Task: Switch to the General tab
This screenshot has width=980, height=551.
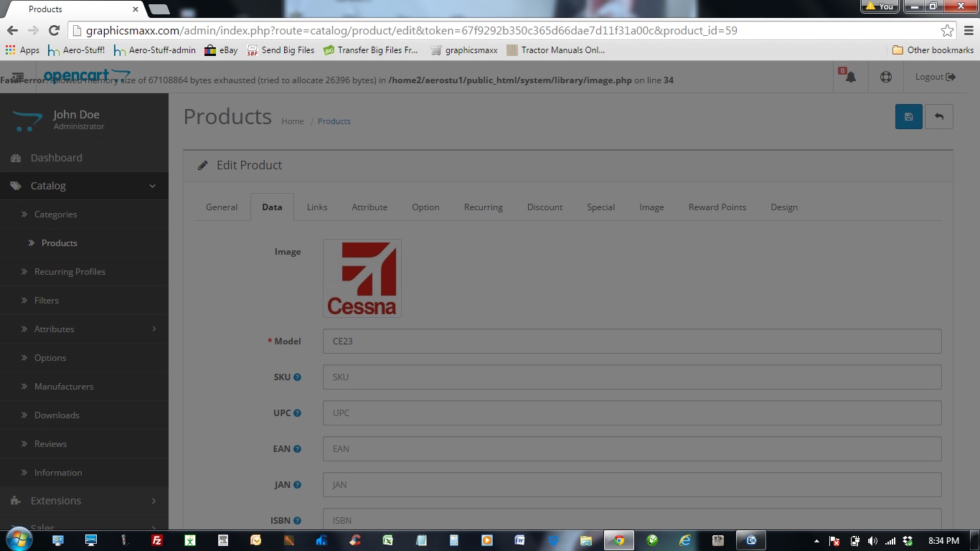Action: pyautogui.click(x=222, y=207)
